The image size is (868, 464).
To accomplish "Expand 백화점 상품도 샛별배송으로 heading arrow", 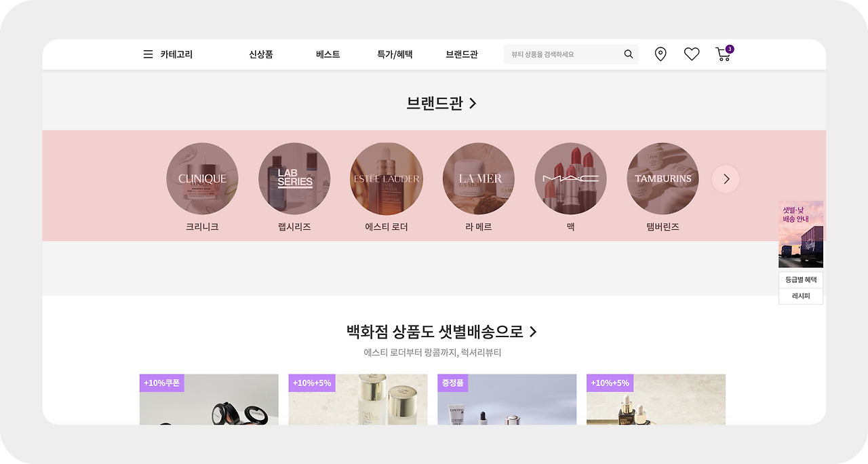I will coord(533,332).
